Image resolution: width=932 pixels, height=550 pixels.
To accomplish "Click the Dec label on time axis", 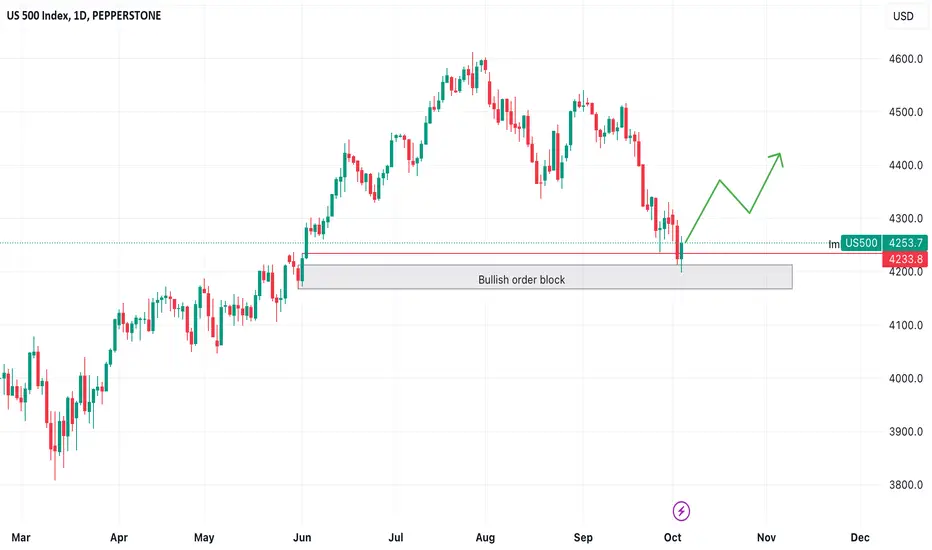I will pyautogui.click(x=859, y=537).
